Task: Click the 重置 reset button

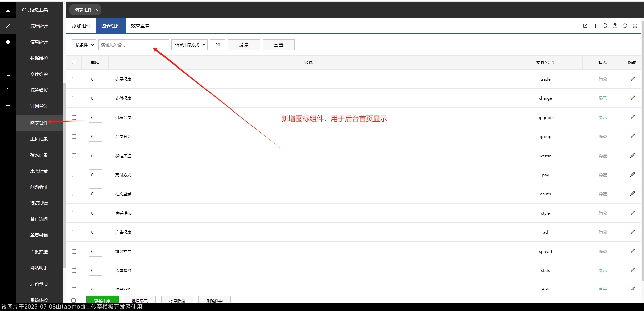Action: coord(278,45)
